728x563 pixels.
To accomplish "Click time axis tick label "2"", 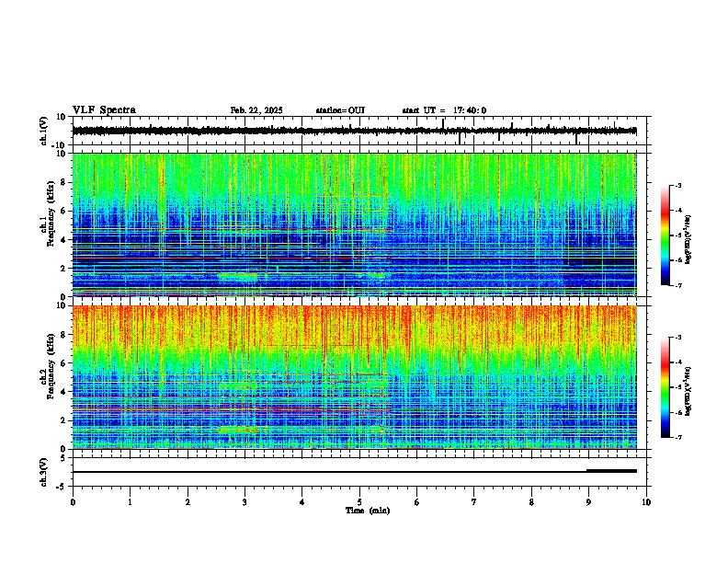I will [188, 502].
